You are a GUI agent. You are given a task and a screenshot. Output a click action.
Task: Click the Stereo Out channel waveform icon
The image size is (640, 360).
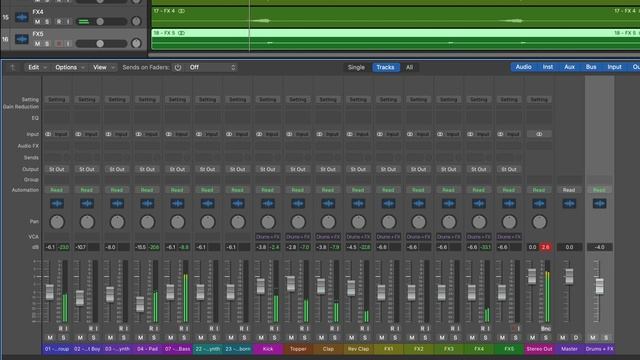coord(539,203)
